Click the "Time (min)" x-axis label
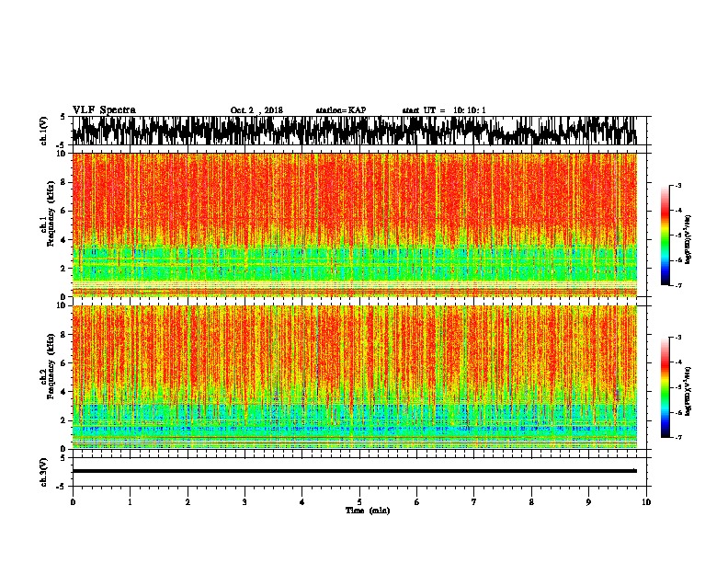Viewport: 728px width, 563px height. click(368, 511)
